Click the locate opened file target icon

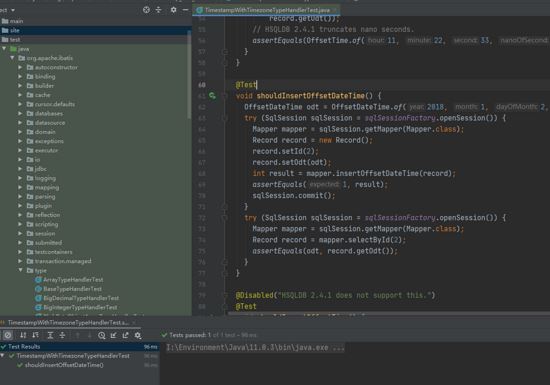[x=146, y=10]
